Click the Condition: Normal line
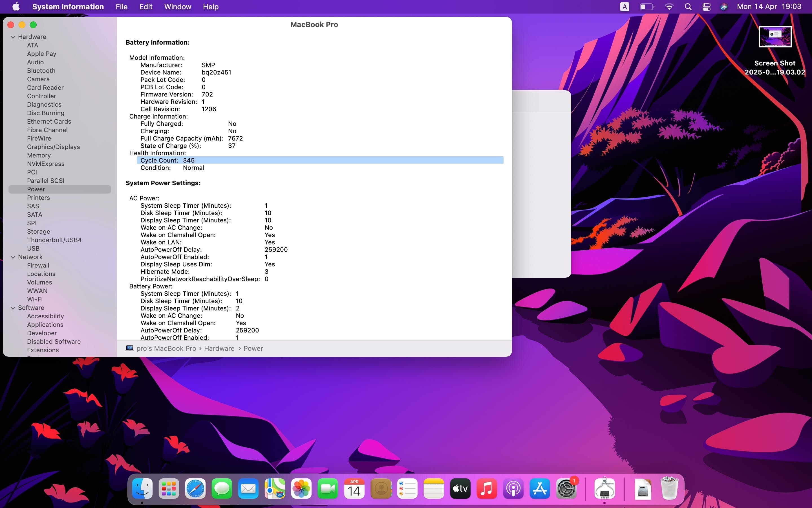This screenshot has width=812, height=508. [x=172, y=168]
